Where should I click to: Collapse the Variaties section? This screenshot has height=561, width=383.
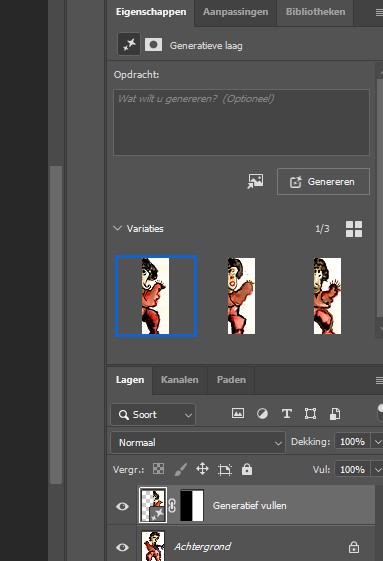point(117,228)
